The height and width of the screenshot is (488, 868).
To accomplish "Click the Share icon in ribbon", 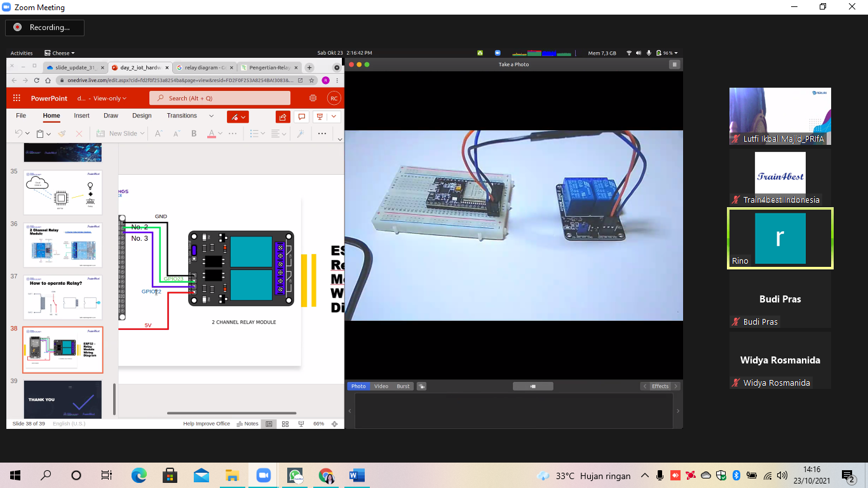I will [x=283, y=117].
